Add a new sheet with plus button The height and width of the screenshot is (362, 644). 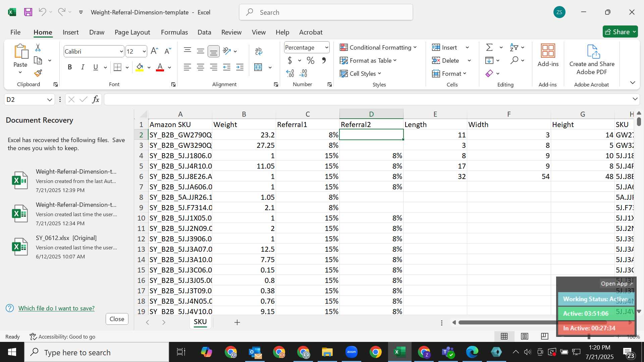[237, 322]
